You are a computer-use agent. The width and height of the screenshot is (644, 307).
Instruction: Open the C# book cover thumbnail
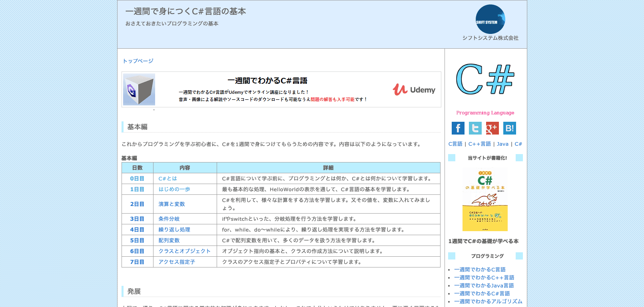pyautogui.click(x=485, y=199)
